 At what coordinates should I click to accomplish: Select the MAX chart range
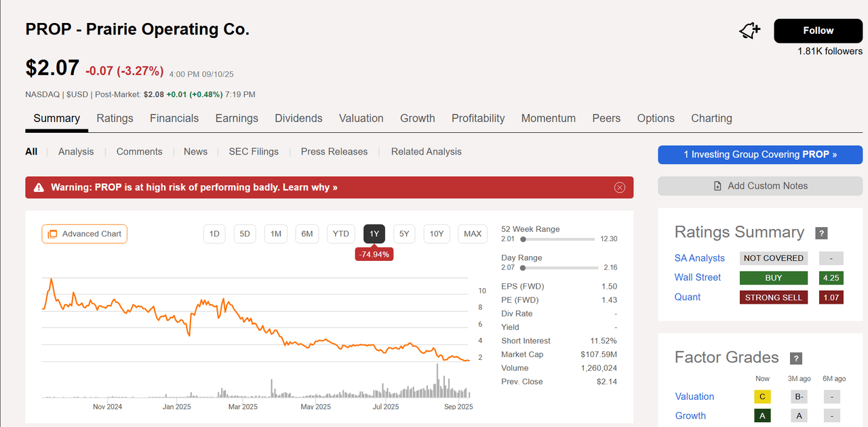click(472, 233)
